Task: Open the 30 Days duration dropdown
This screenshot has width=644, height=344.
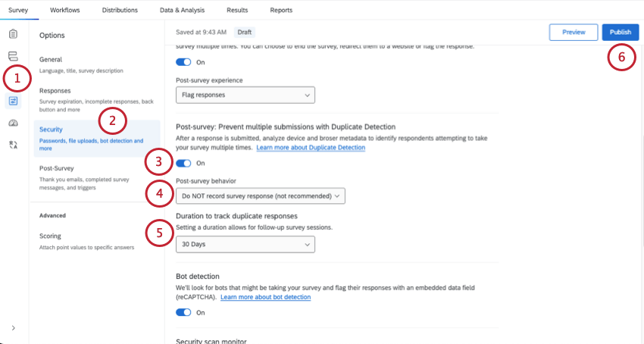Action: click(245, 244)
